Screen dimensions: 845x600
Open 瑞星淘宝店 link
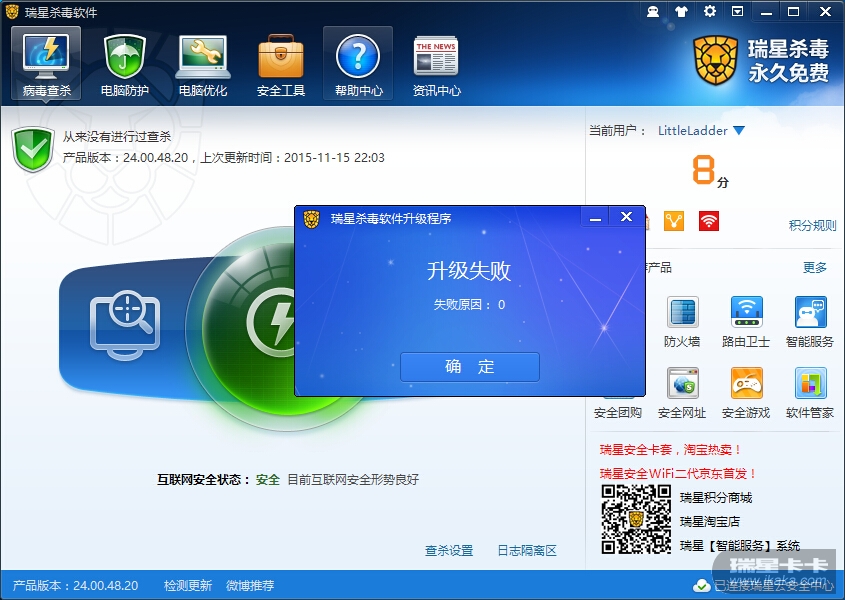point(710,521)
